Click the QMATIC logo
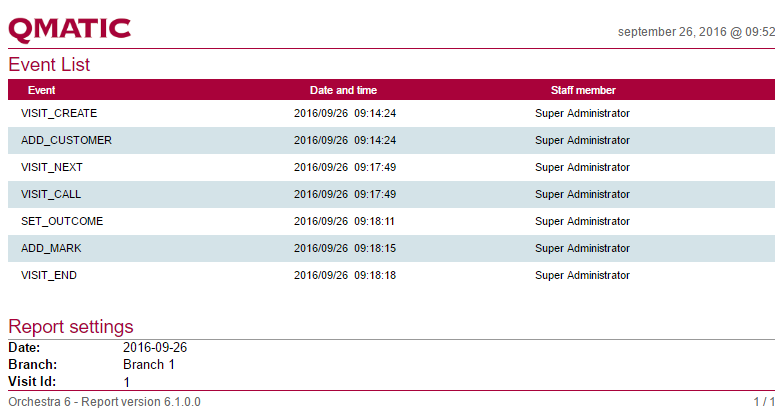The image size is (784, 419). point(70,27)
